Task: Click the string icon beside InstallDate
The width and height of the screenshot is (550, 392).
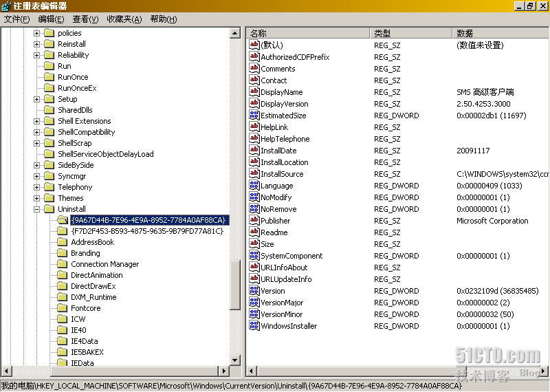Action: point(254,150)
